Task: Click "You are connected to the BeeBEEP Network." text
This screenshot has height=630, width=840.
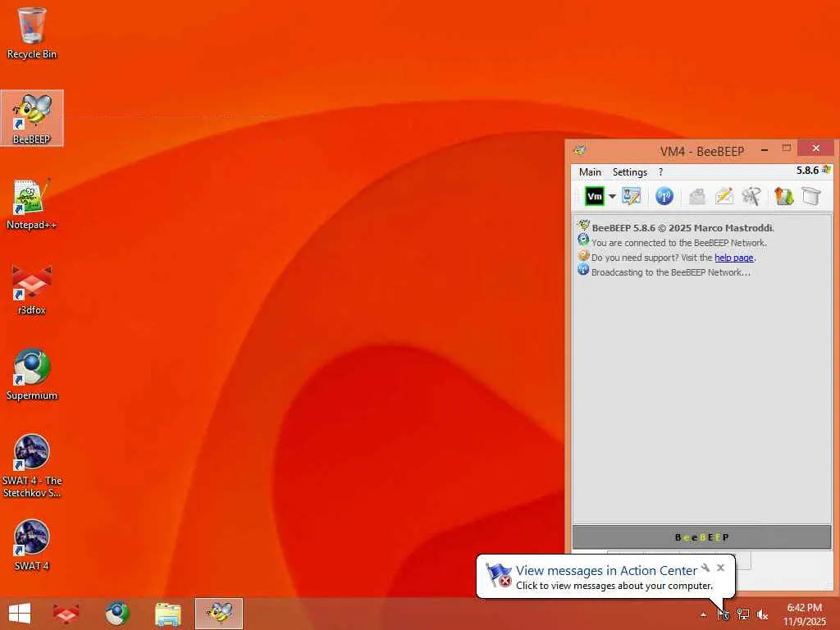Action: [x=678, y=243]
